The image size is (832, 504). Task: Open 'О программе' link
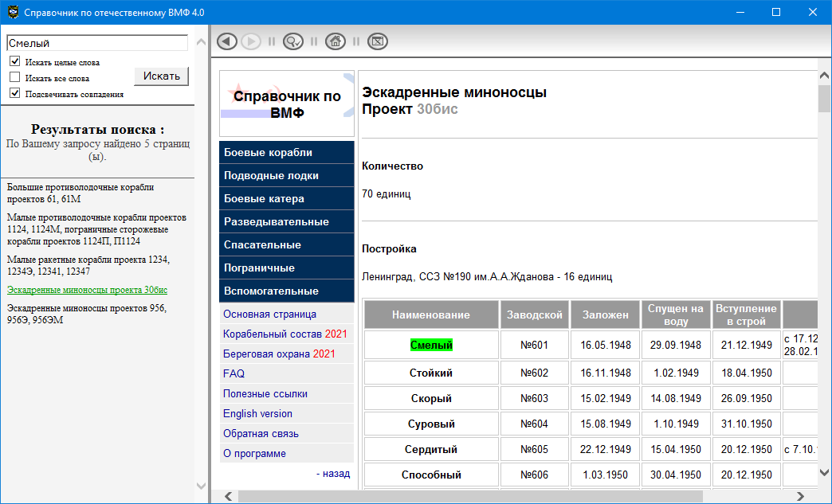(x=254, y=454)
